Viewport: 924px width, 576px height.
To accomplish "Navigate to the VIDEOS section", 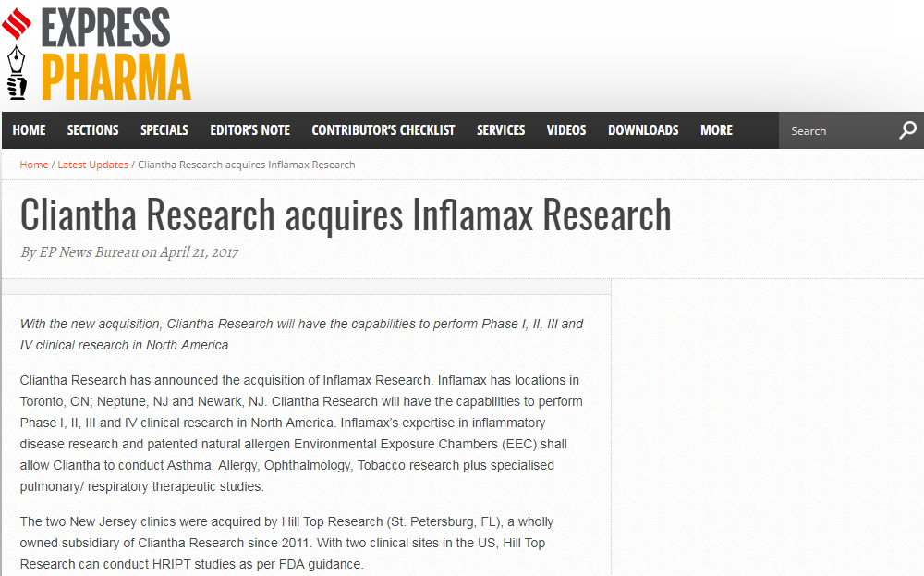I will point(566,130).
